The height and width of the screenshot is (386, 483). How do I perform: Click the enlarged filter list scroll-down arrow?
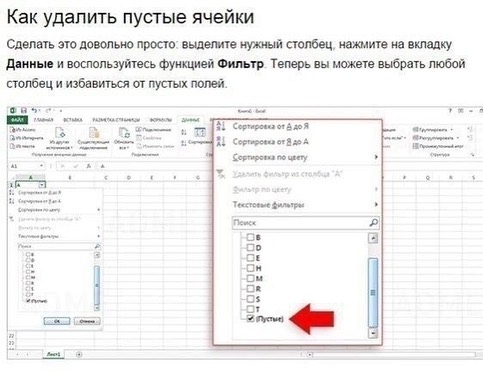(373, 333)
